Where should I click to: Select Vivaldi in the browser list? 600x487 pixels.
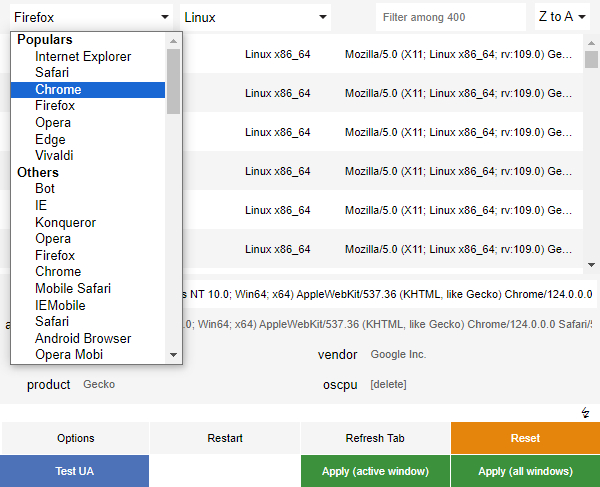pyautogui.click(x=88, y=156)
